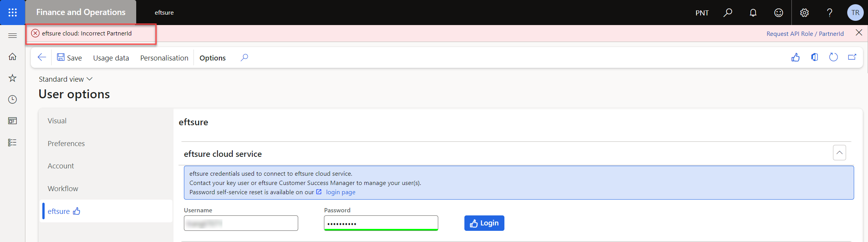This screenshot has height=242, width=868.
Task: Collapse the eftsure cloud service section
Action: tap(840, 153)
